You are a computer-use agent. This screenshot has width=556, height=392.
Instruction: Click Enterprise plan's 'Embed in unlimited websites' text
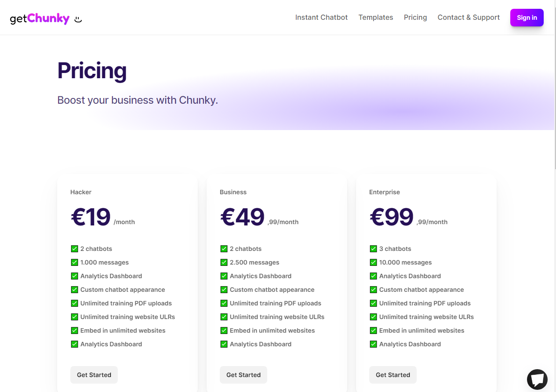coord(422,330)
